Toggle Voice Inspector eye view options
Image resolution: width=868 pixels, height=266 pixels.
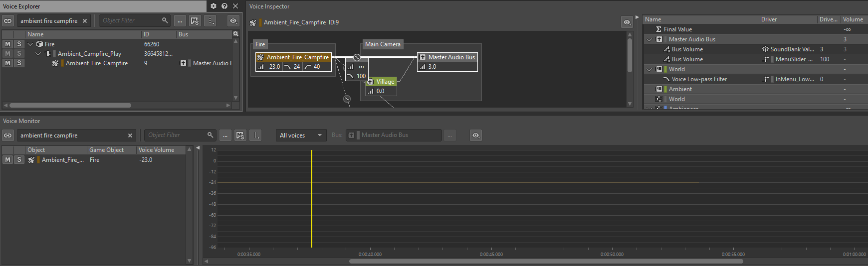(627, 22)
